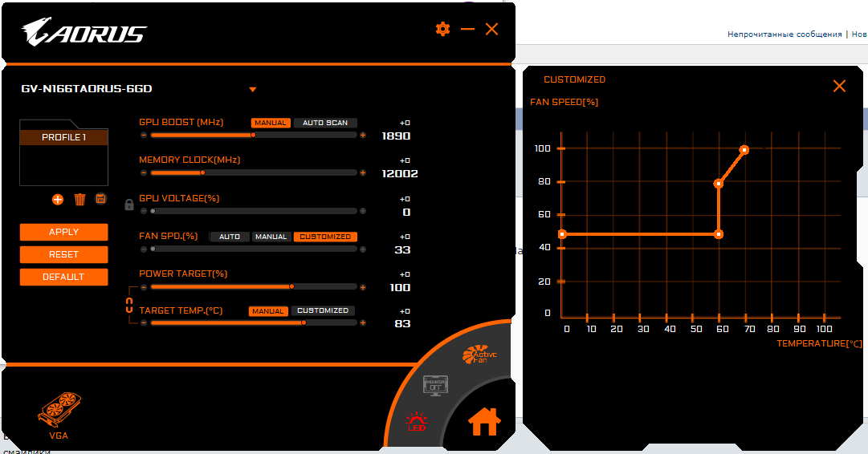Set Fan Speed mode to Manual
The height and width of the screenshot is (454, 868).
click(271, 237)
